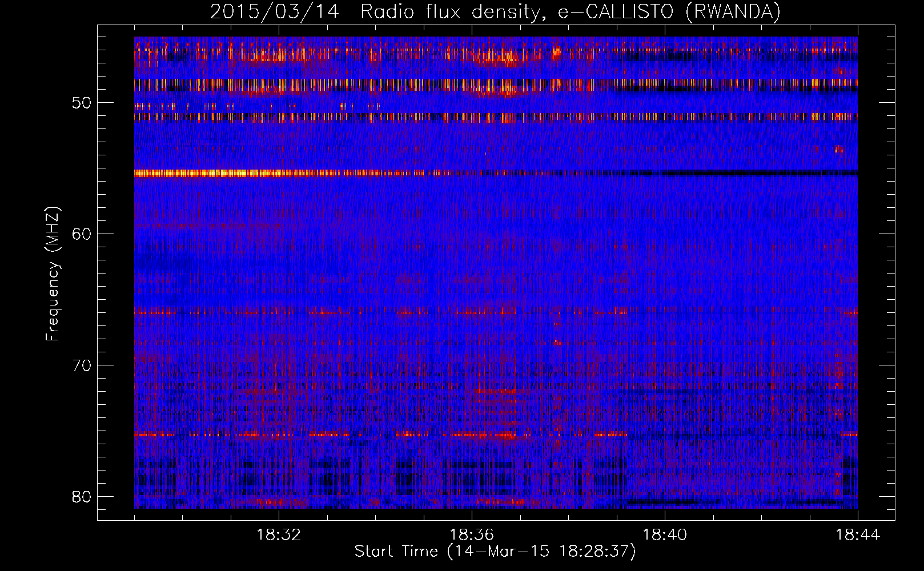Click the 18:40 time tick label
The height and width of the screenshot is (571, 924).
tap(665, 535)
